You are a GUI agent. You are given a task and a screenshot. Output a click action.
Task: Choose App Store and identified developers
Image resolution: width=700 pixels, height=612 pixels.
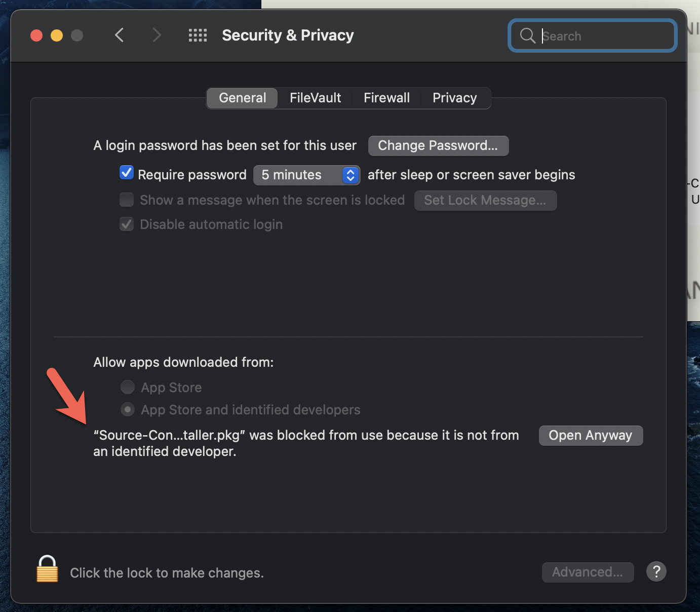click(x=128, y=409)
